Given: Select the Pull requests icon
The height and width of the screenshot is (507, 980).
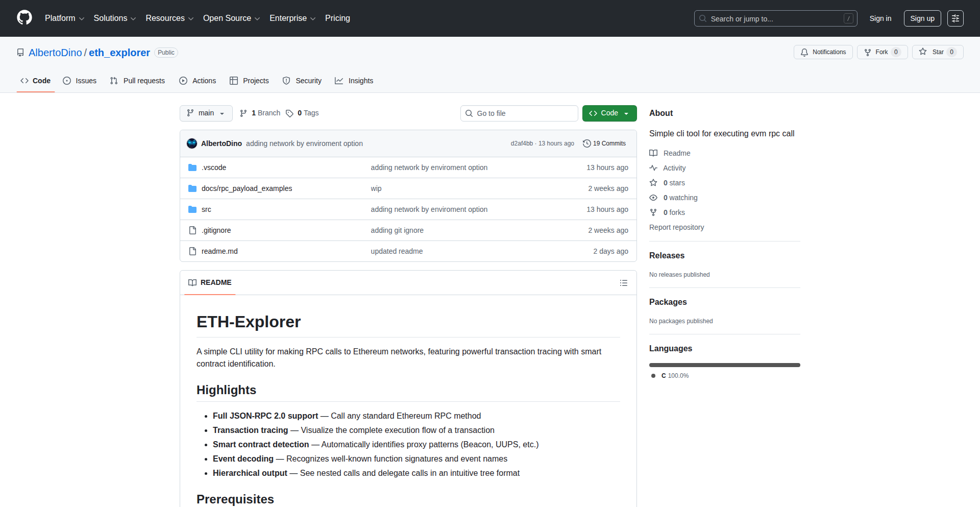Looking at the screenshot, I should (x=113, y=81).
